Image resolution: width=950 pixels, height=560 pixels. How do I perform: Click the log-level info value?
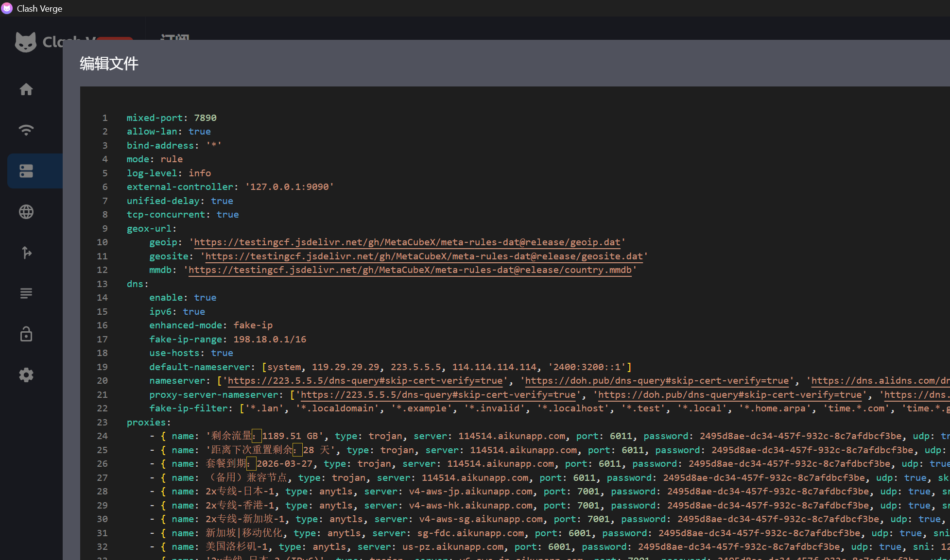click(x=200, y=173)
